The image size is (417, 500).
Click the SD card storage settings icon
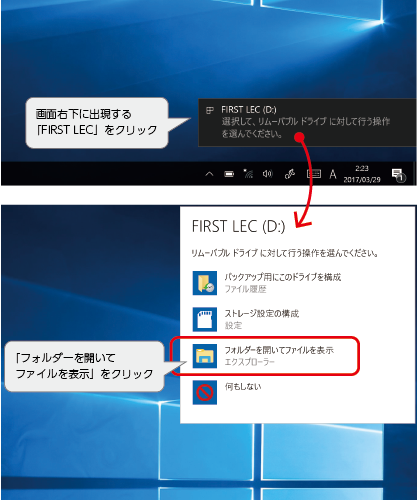click(205, 319)
